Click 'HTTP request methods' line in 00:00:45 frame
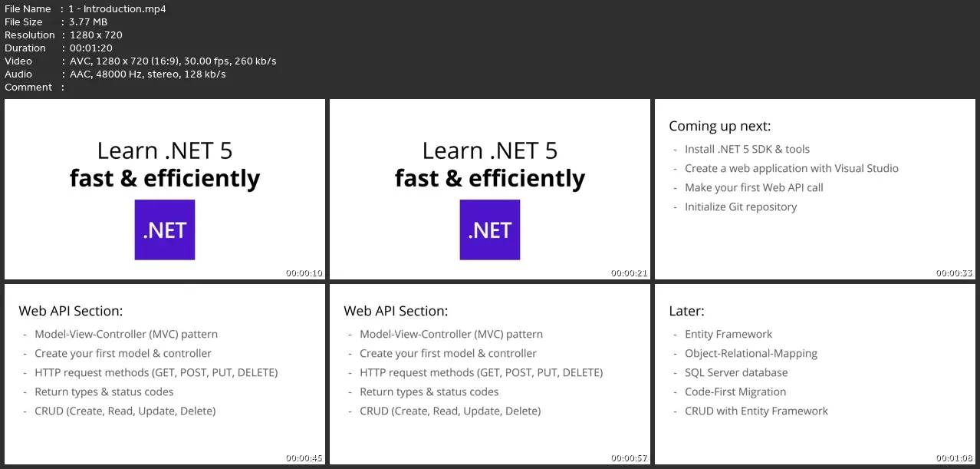 click(156, 372)
